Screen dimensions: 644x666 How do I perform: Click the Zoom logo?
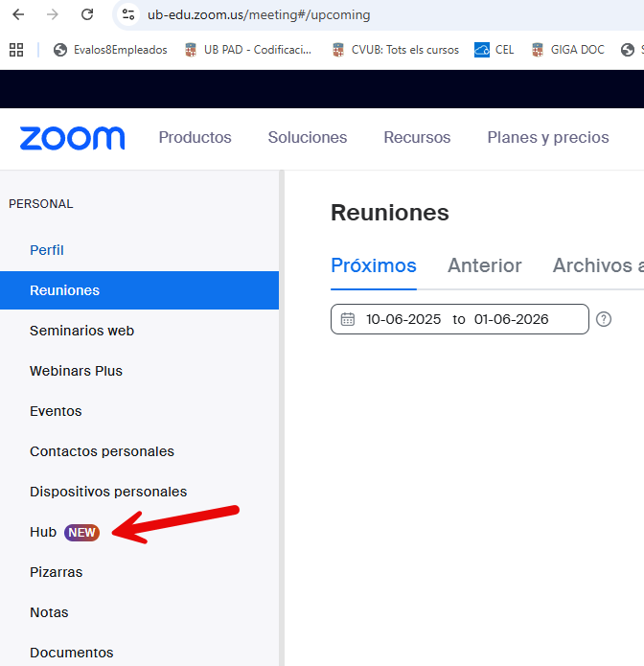point(72,138)
